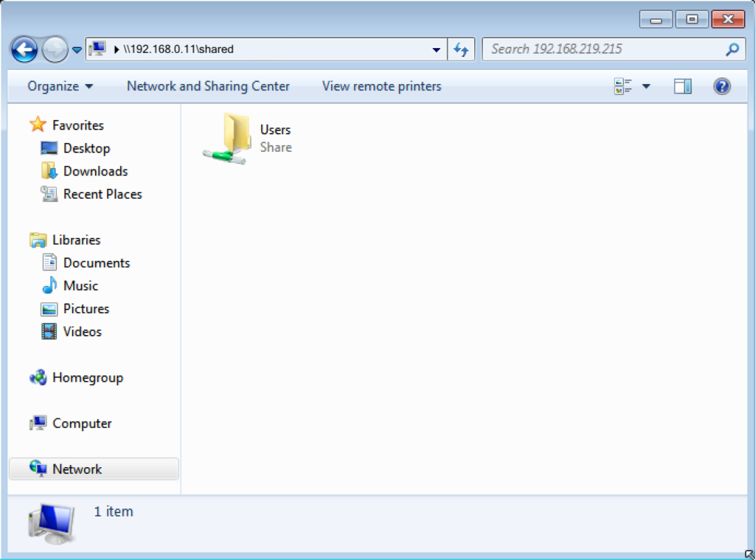Click the magnifier search icon
Screen dimensions: 755x560
point(732,49)
